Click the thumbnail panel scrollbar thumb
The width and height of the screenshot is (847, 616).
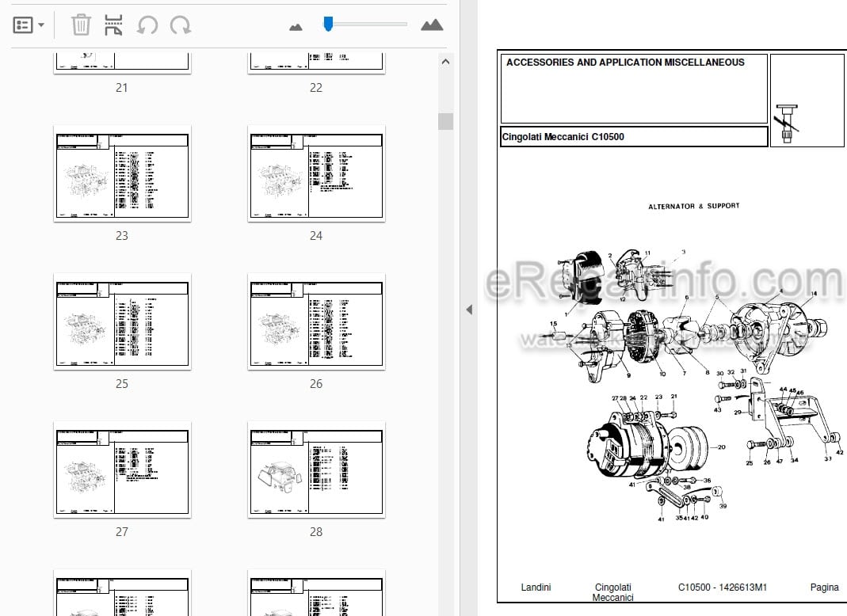coord(445,121)
